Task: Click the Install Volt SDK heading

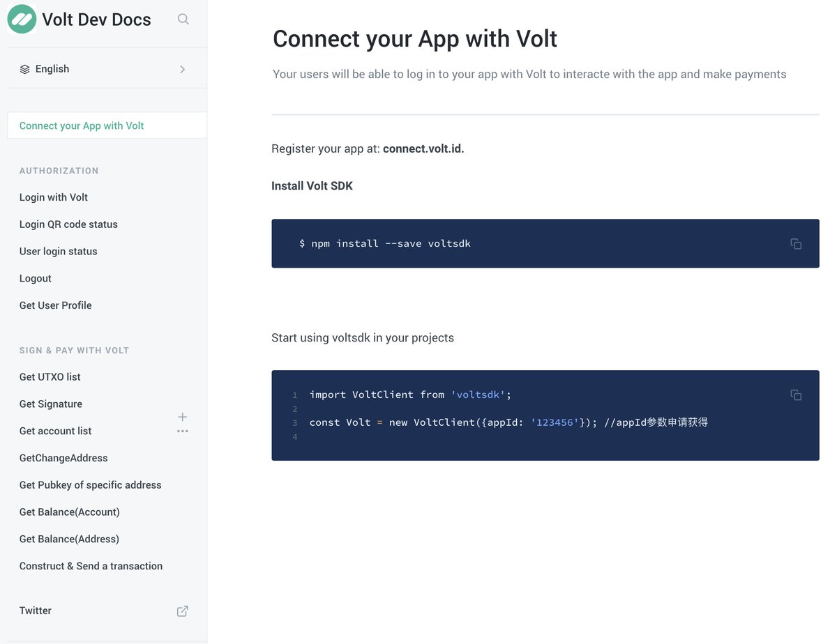Action: tap(312, 186)
